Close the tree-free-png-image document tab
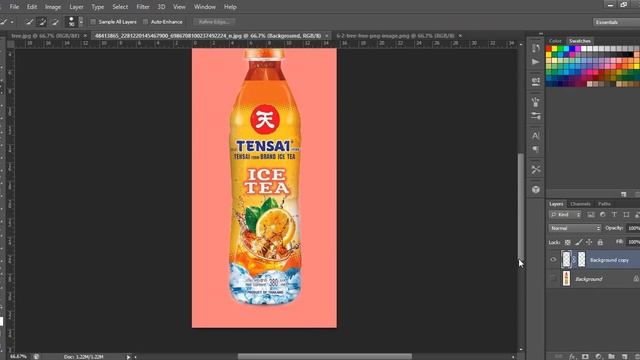640x360 pixels. click(460, 36)
